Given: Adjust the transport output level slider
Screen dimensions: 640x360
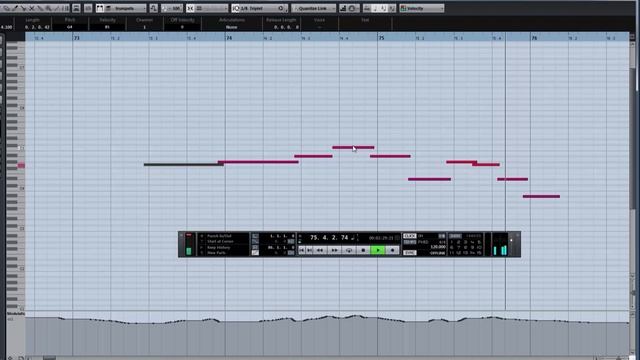Looking at the screenshot, I should click(x=511, y=240).
